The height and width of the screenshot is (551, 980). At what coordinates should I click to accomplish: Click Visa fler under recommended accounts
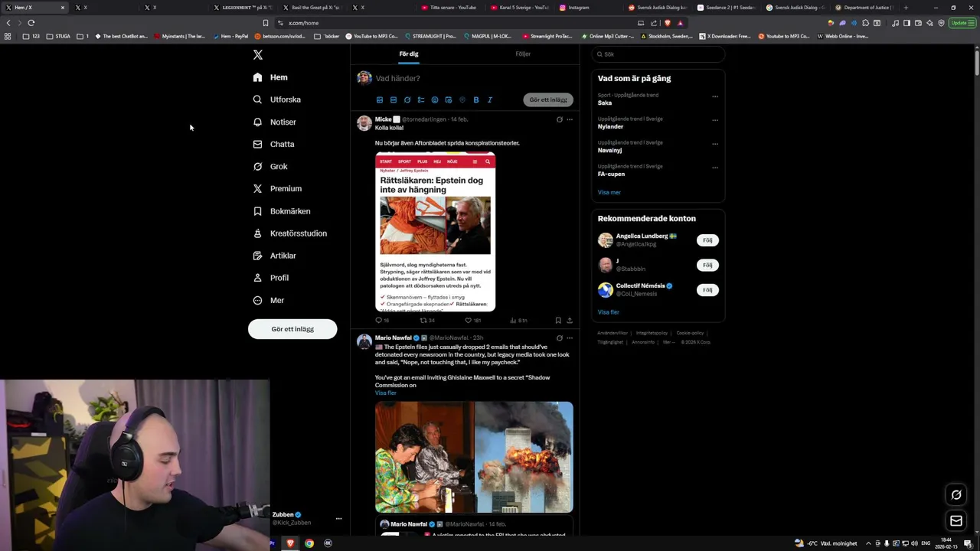tap(609, 312)
